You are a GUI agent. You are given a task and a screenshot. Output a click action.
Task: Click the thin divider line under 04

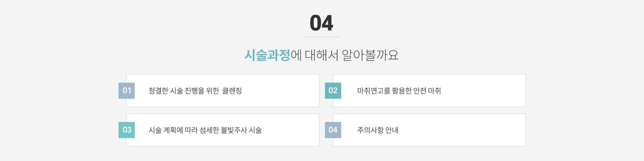(x=322, y=37)
